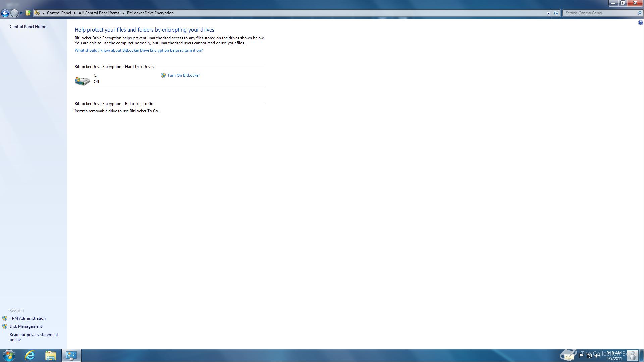The height and width of the screenshot is (362, 644).
Task: Refresh the BitLocker Drive Encryption page
Action: [556, 13]
